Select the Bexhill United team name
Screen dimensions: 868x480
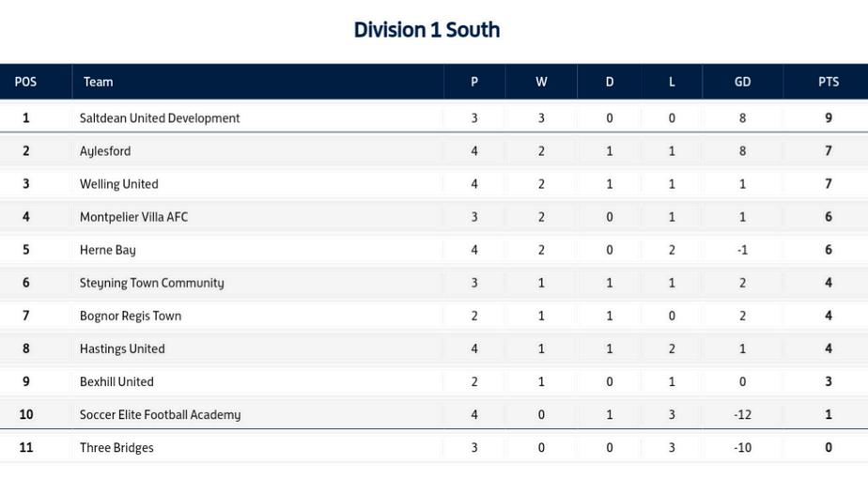[x=116, y=382]
